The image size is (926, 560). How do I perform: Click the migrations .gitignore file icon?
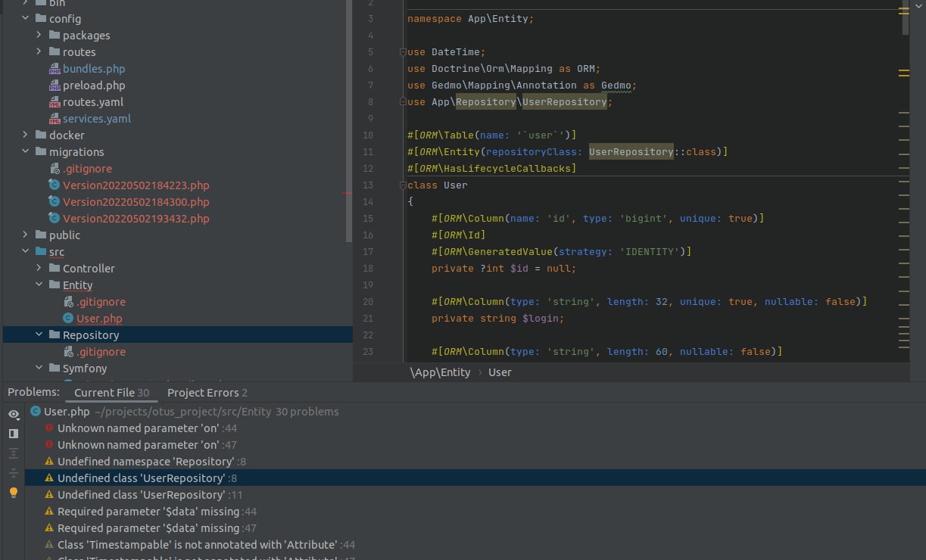(x=55, y=169)
